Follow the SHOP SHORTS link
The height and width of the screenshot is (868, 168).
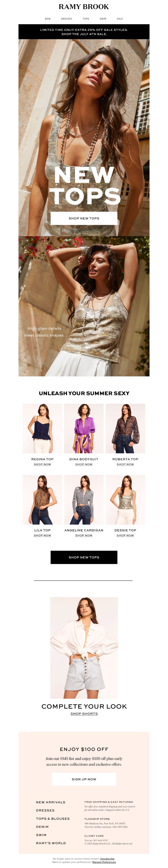click(84, 714)
